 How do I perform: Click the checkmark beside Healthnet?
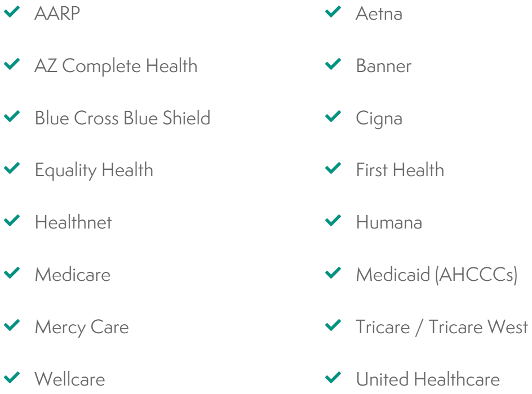pos(12,220)
